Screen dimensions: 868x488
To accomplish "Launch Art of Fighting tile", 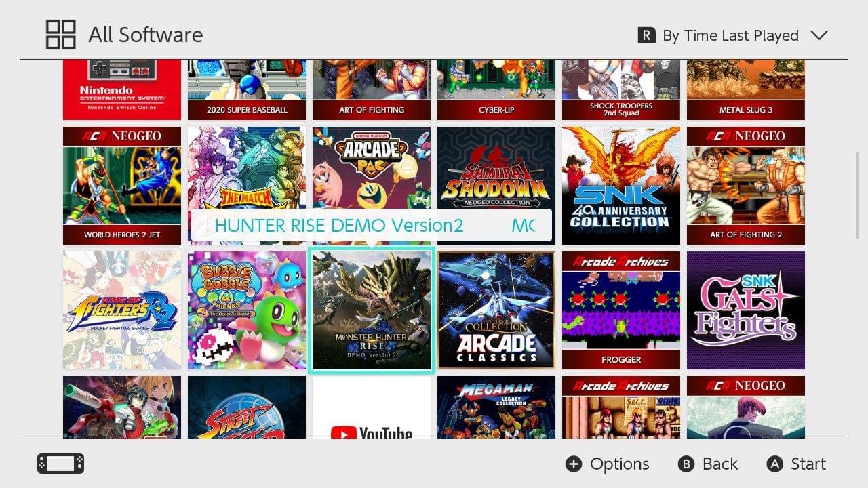I will click(x=372, y=89).
